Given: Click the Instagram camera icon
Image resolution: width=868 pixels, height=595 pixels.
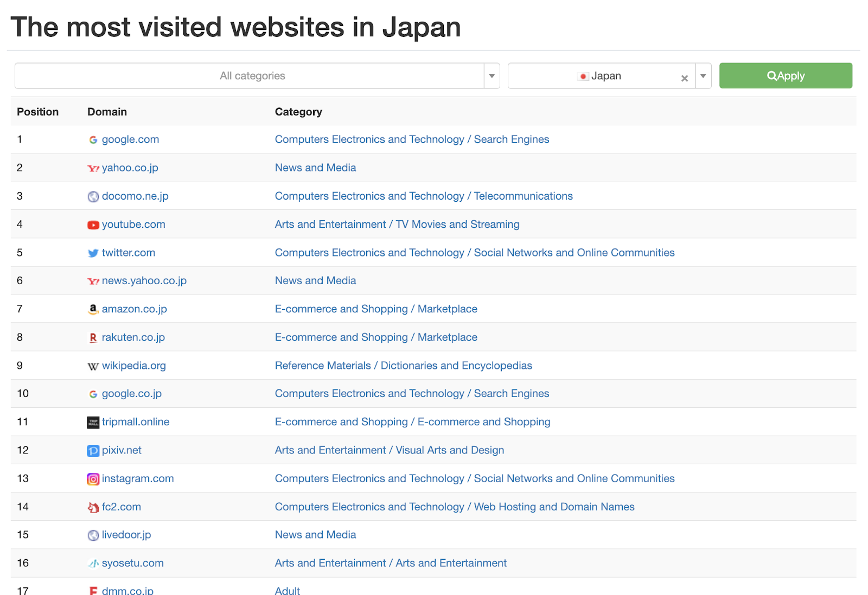Looking at the screenshot, I should tap(93, 479).
